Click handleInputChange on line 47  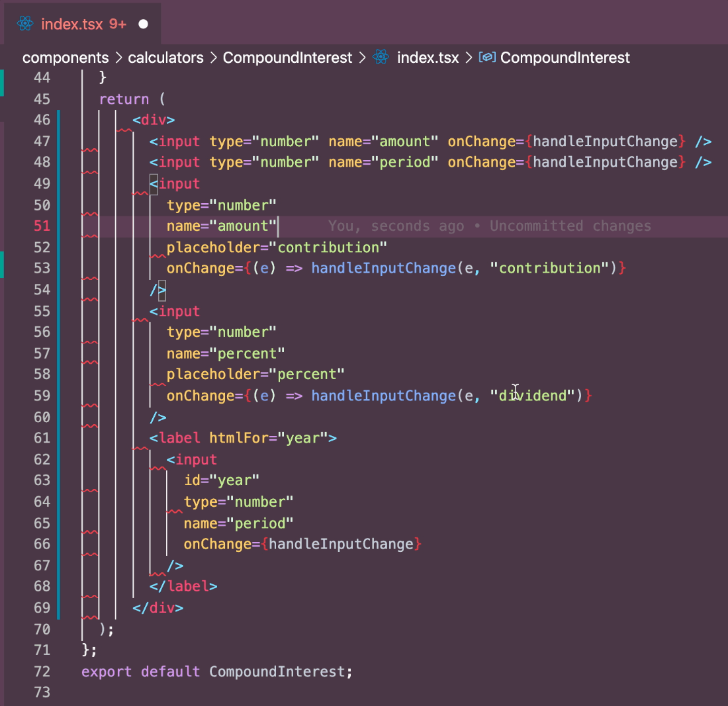pyautogui.click(x=605, y=141)
